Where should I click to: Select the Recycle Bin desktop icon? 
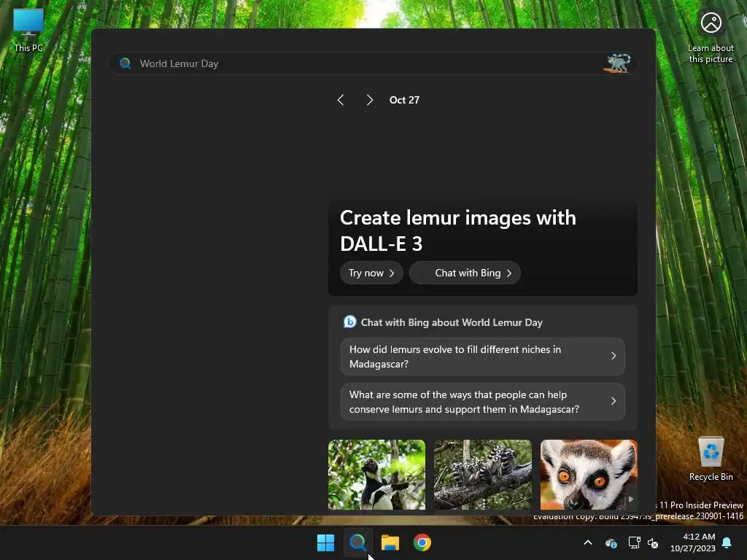coord(711,459)
